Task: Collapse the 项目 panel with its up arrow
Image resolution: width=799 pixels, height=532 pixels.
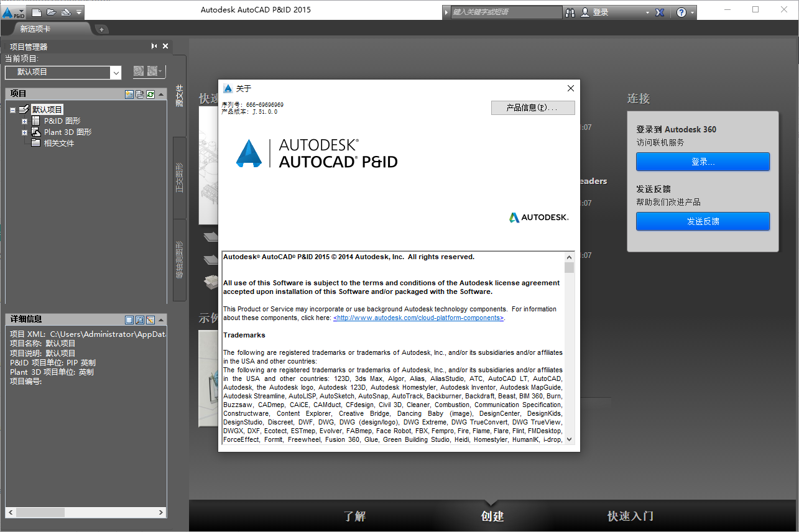Action: [x=161, y=94]
